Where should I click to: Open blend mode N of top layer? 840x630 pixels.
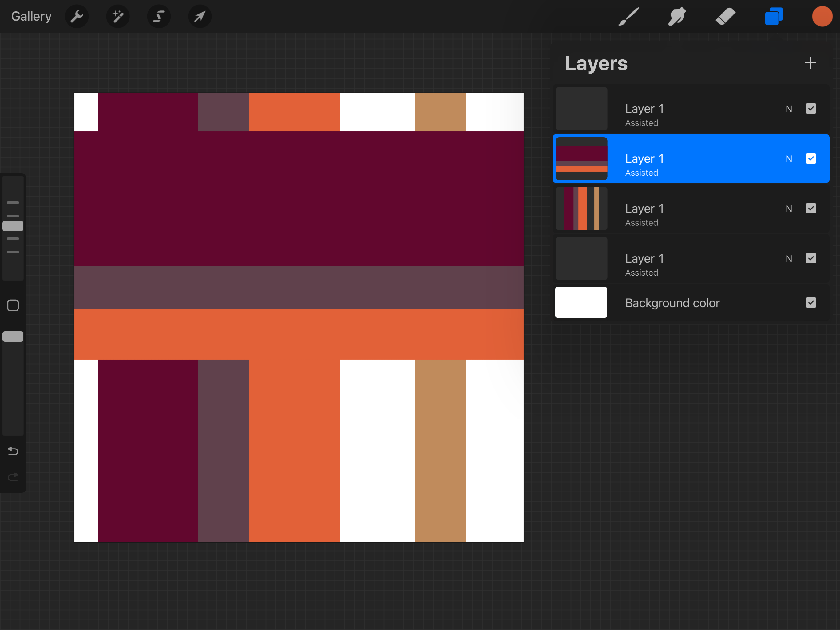point(789,109)
